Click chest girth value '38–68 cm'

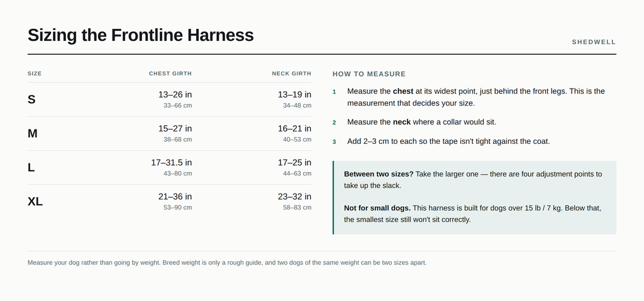177,140
